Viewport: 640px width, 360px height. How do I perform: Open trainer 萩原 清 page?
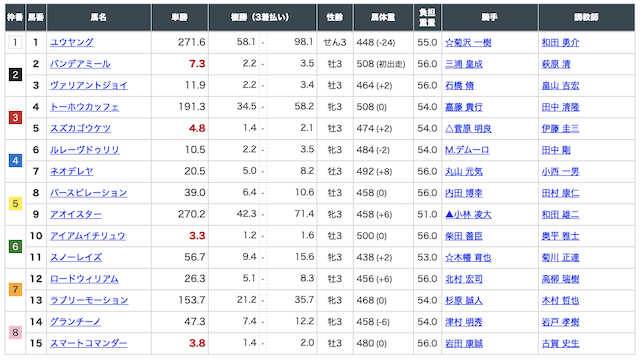(556, 64)
